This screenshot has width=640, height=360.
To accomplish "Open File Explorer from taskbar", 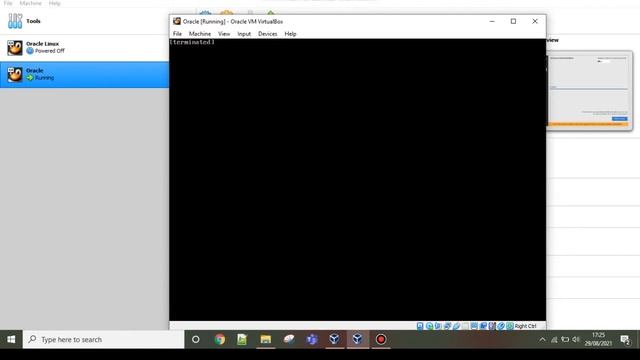I will point(266,339).
